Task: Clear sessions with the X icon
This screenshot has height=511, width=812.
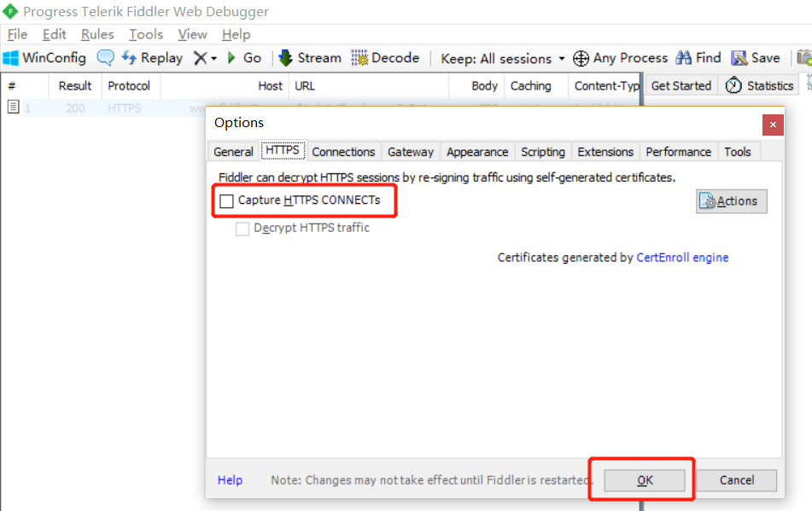Action: [201, 57]
